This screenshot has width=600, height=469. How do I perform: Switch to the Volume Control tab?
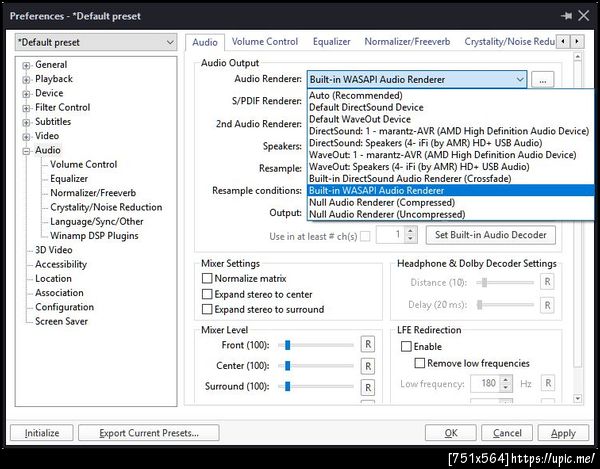click(264, 42)
